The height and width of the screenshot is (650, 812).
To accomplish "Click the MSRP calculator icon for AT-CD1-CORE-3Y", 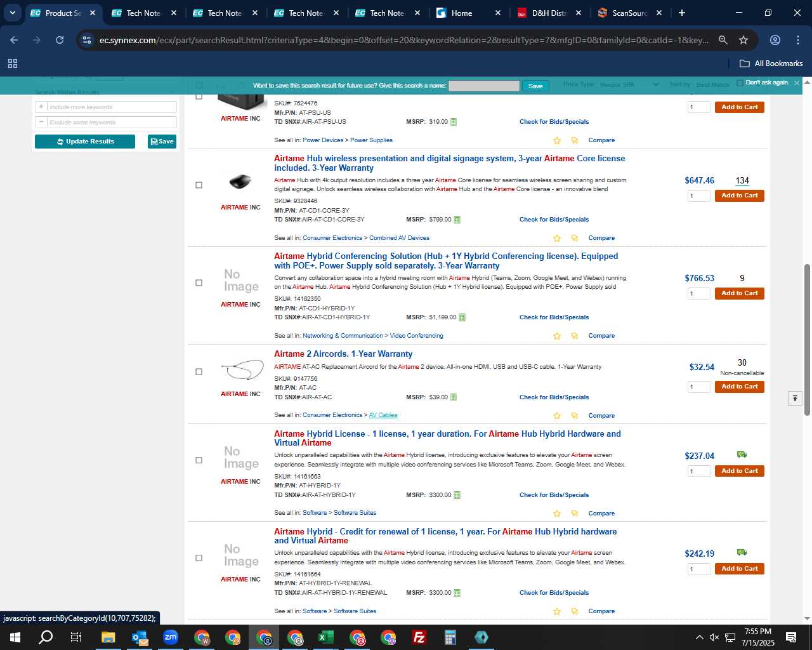I will pyautogui.click(x=457, y=220).
